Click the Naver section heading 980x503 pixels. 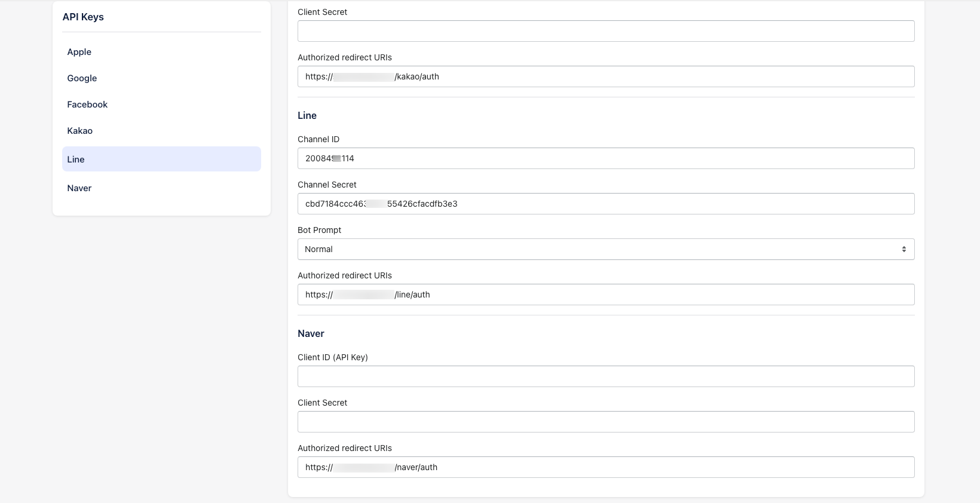click(x=311, y=333)
